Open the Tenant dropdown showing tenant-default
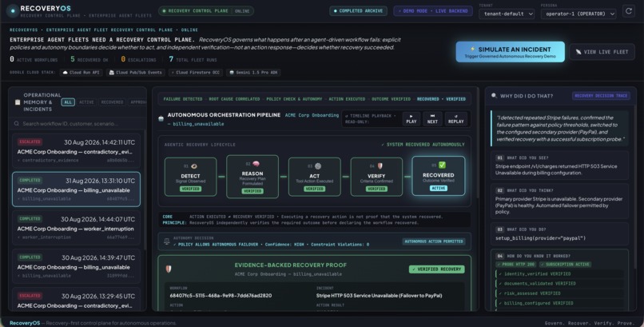 [507, 14]
